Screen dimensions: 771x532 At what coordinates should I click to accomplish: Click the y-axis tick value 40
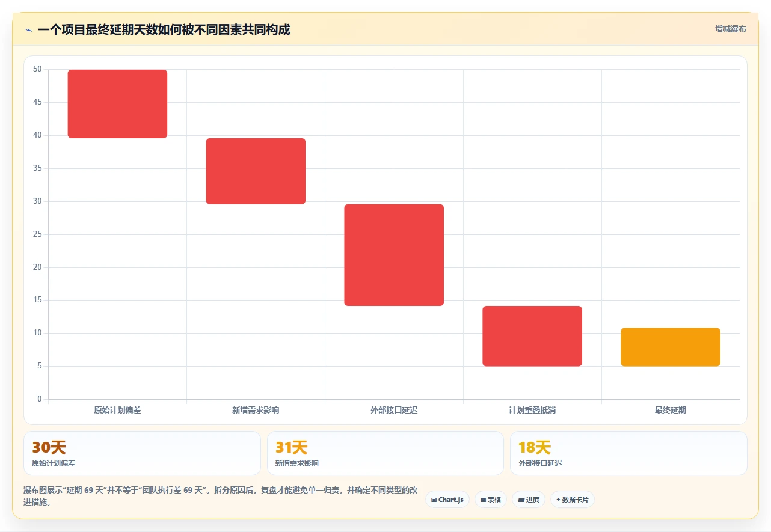[37, 135]
